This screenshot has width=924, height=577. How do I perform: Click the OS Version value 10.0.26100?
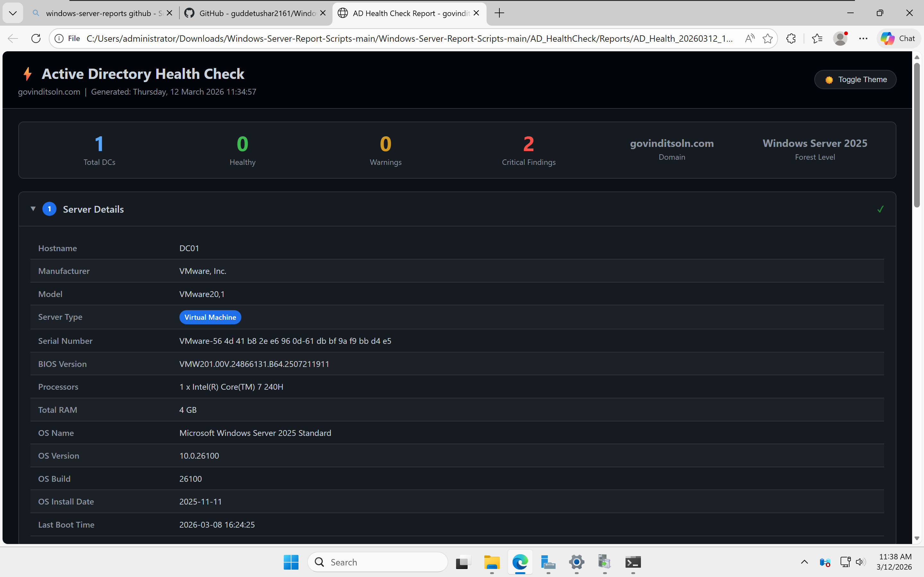point(199,456)
